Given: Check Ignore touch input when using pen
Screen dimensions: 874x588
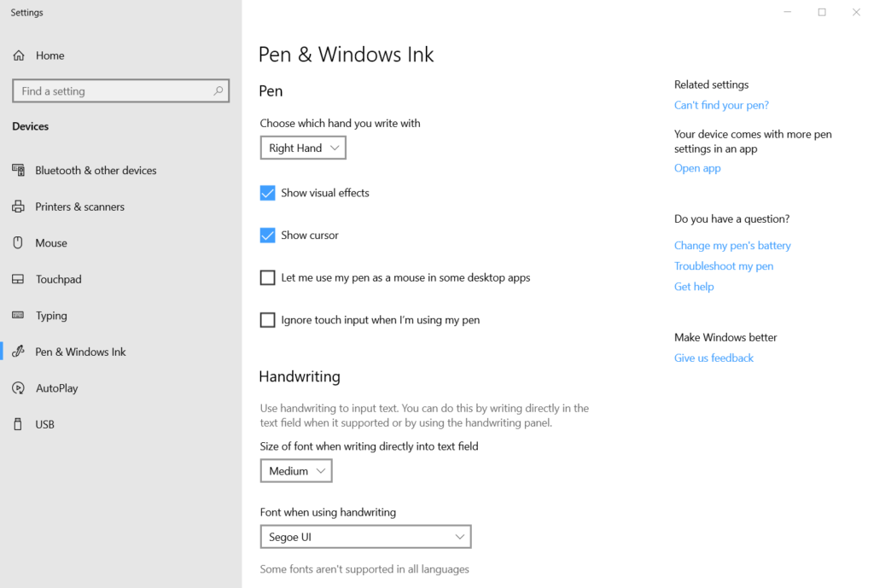Looking at the screenshot, I should (267, 320).
